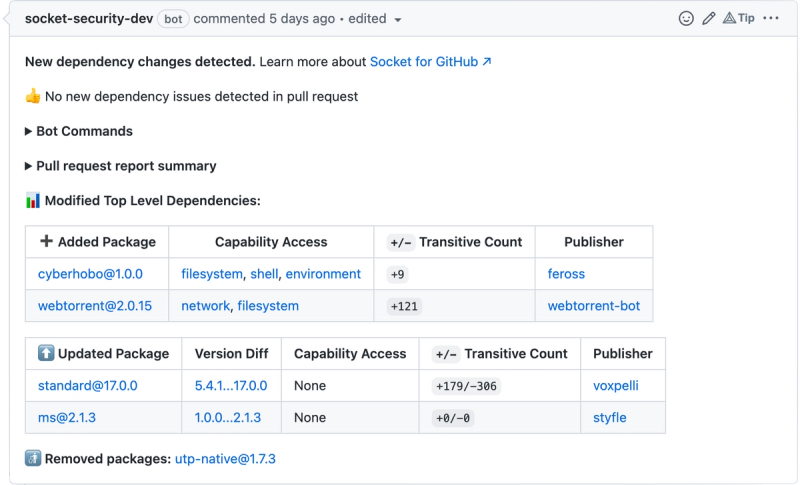Open the Socket for GitHub link

pyautogui.click(x=431, y=62)
